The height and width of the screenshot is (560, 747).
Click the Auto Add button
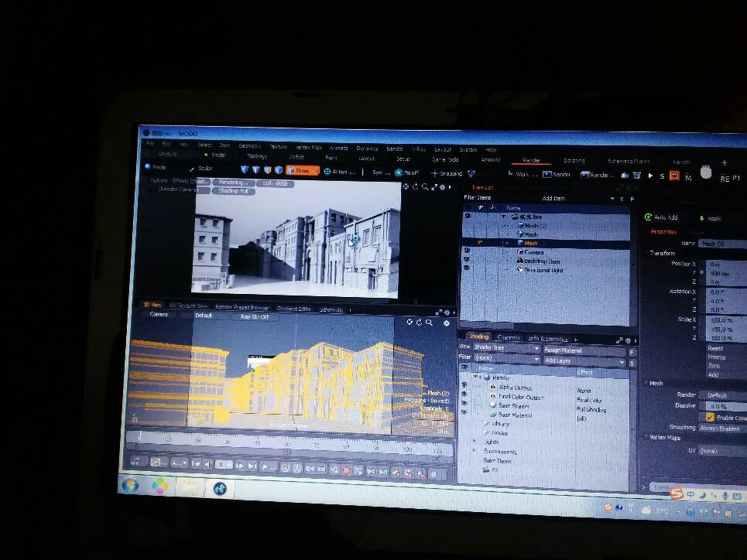tap(661, 217)
